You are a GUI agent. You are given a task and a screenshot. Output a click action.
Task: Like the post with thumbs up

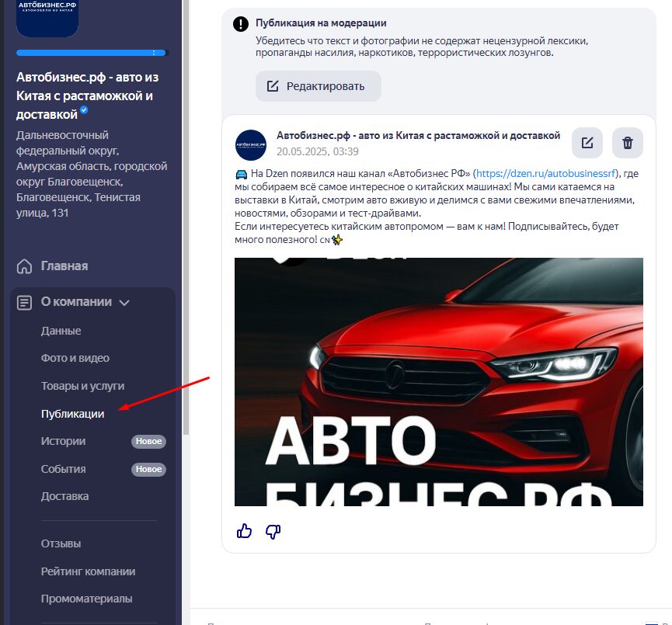pyautogui.click(x=244, y=531)
